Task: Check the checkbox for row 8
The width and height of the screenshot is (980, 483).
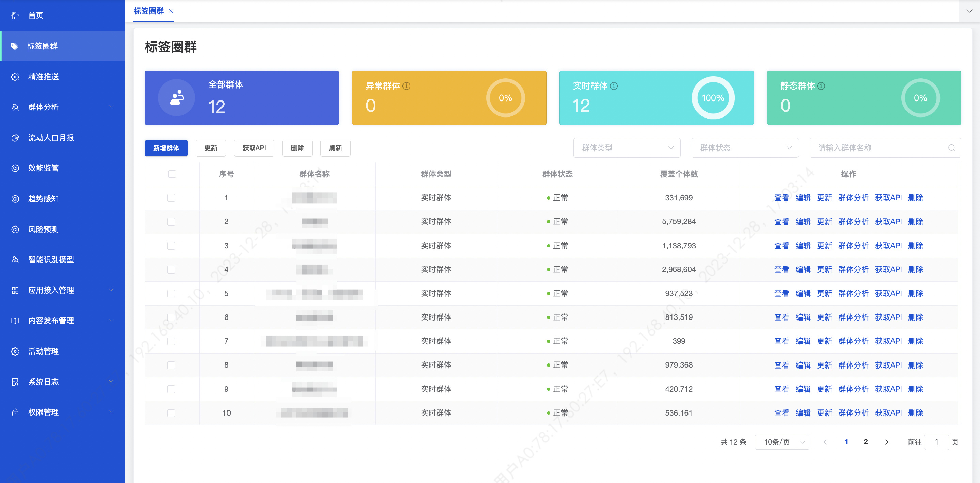Action: click(171, 365)
